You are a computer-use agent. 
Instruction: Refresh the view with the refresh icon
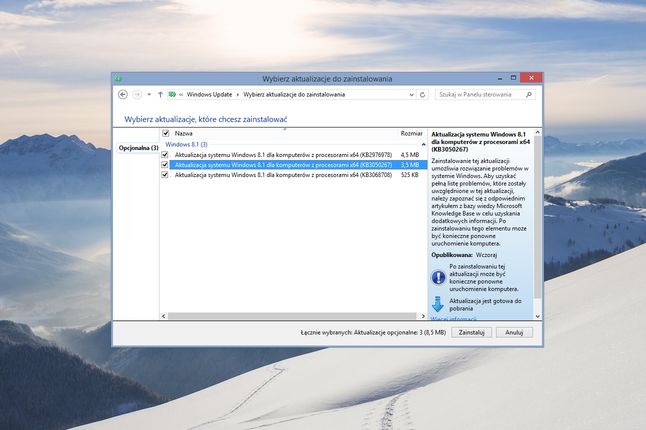click(422, 94)
